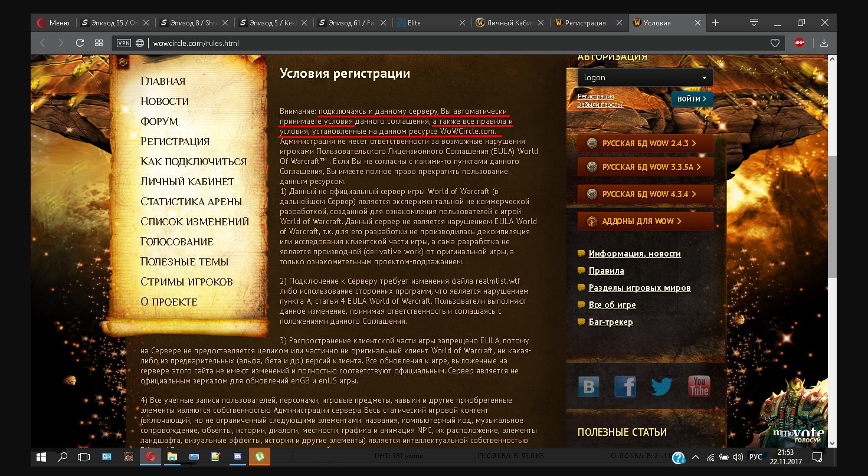Switch to the Эпизод 5 tab
This screenshot has width=868, height=476.
pos(268,23)
